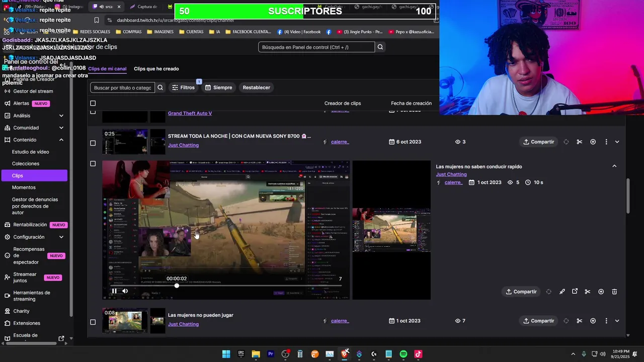Expand the Las mujeres no pueden jugar row
The width and height of the screenshot is (644, 362).
click(x=617, y=321)
